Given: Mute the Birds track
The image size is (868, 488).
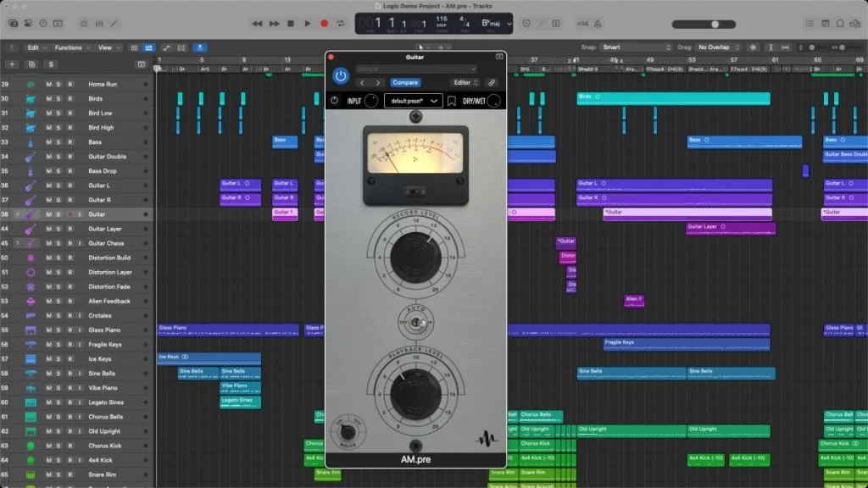Looking at the screenshot, I should pos(48,99).
